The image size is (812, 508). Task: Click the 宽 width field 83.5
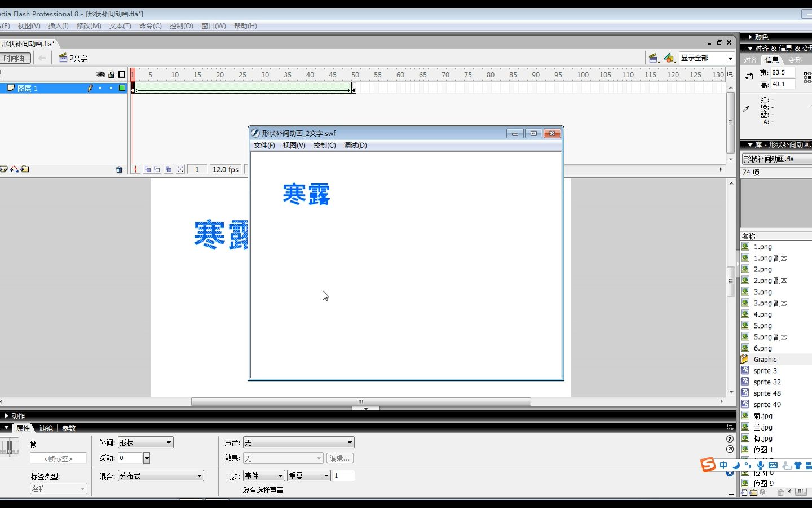coord(783,72)
